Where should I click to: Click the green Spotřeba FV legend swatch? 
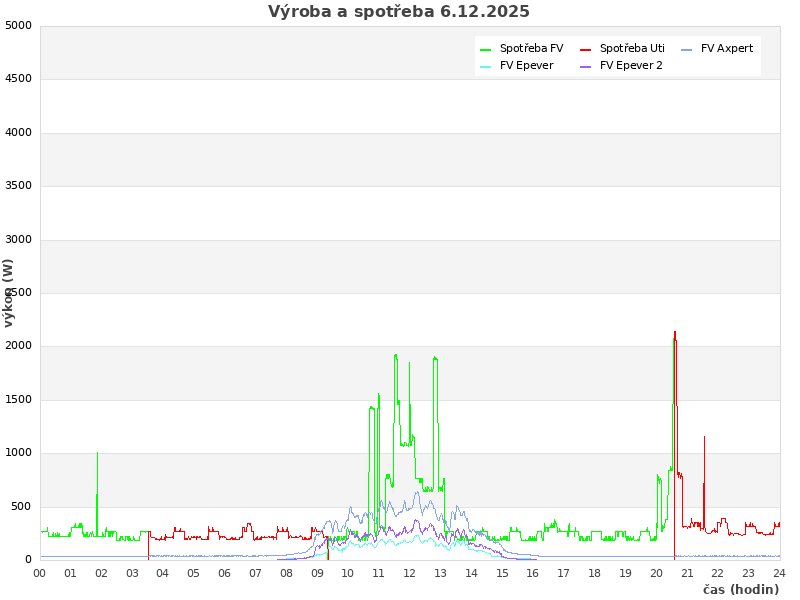[485, 49]
